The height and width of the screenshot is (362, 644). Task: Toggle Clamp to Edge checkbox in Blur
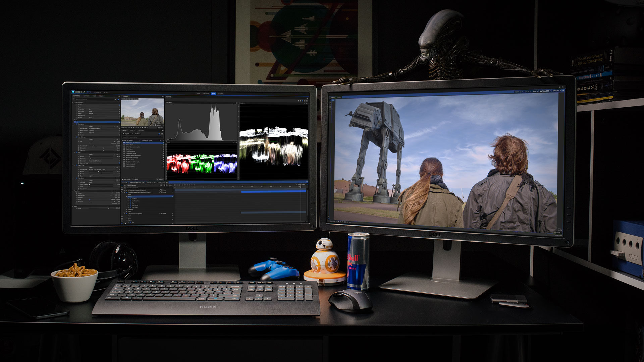119,163
